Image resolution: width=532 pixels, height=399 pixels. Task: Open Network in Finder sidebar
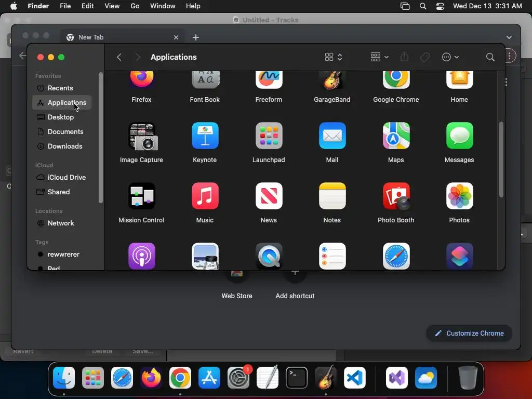coord(62,223)
